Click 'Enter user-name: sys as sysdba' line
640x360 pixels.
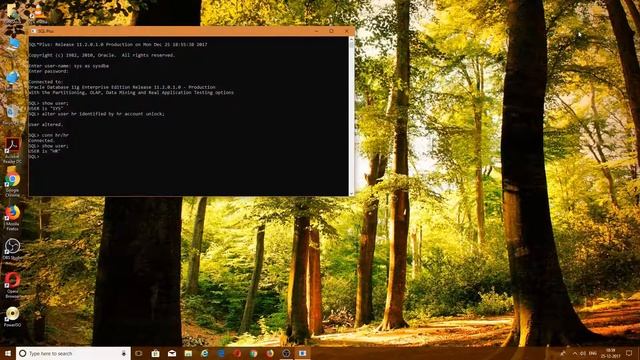[69, 66]
